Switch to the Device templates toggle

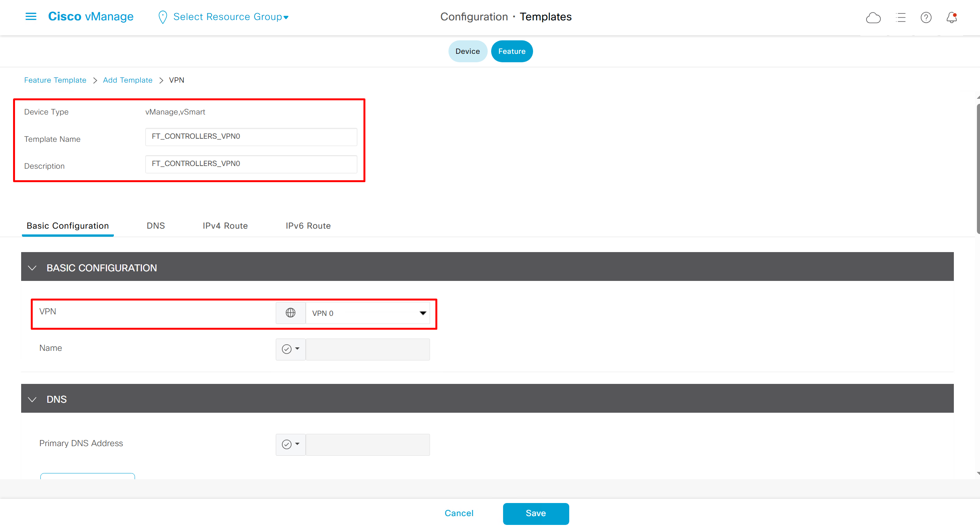pos(467,51)
